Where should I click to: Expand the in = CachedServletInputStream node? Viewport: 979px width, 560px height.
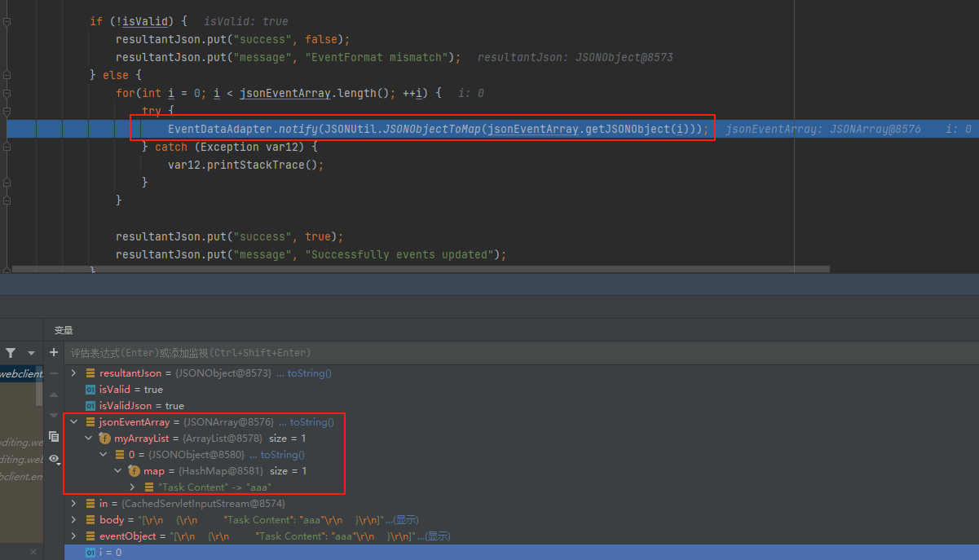pyautogui.click(x=73, y=504)
